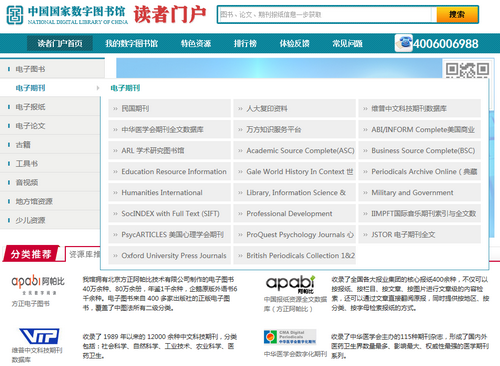Click into the search input box
This screenshot has height=366, width=500.
325,14
